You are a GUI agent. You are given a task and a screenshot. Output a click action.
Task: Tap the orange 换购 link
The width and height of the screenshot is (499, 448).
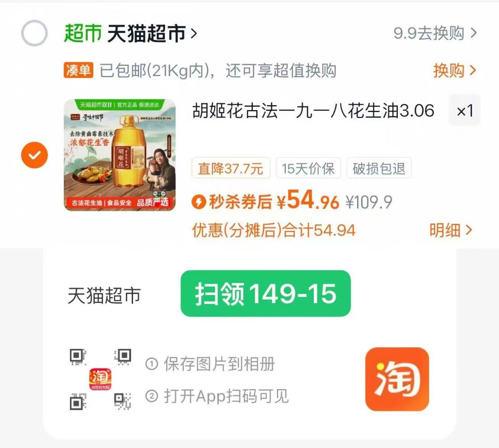[455, 71]
